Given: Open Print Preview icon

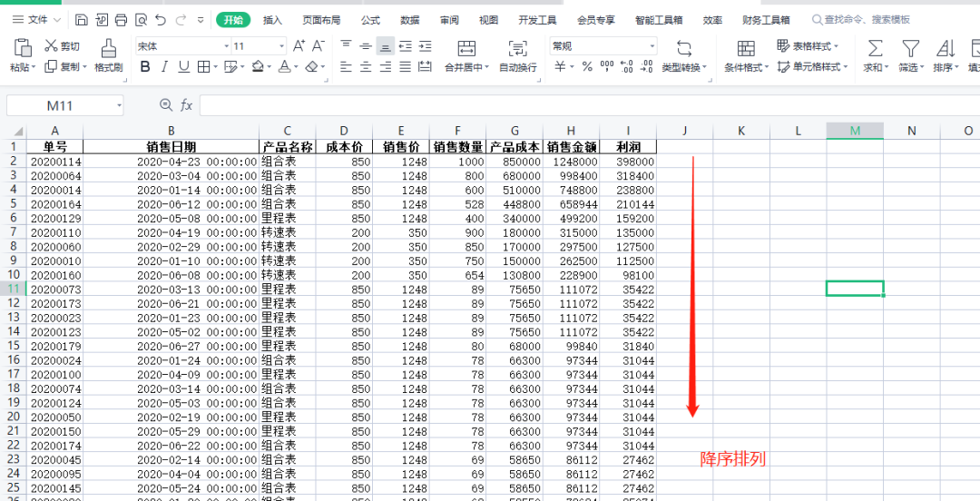Looking at the screenshot, I should click(141, 20).
